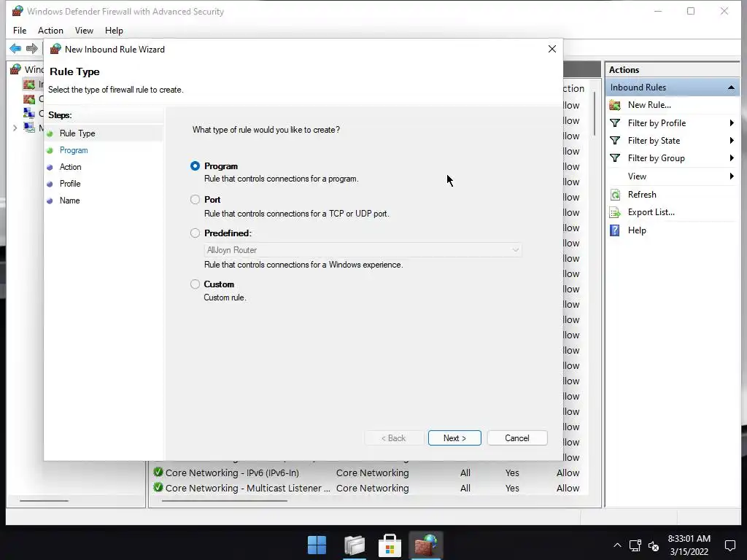Select the Rule Type step
This screenshot has width=747, height=560.
point(77,133)
